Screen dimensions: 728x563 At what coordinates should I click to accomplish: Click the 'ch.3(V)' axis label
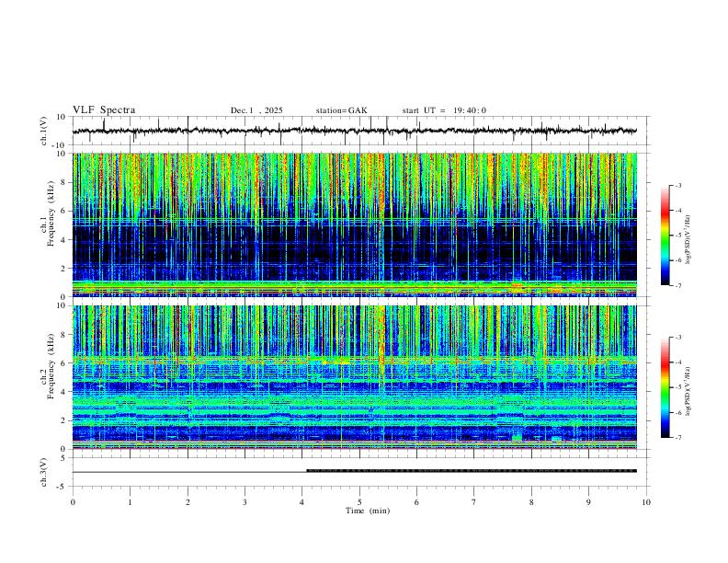tap(44, 473)
